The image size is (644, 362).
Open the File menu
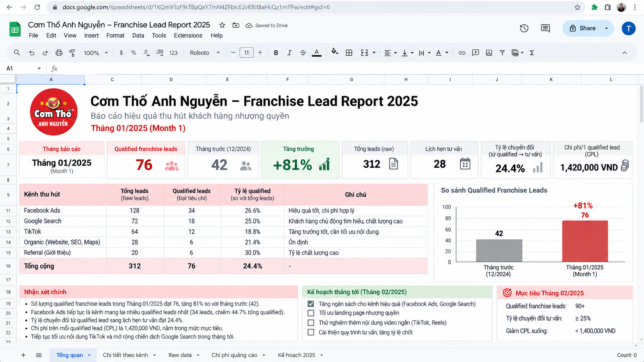tap(34, 35)
